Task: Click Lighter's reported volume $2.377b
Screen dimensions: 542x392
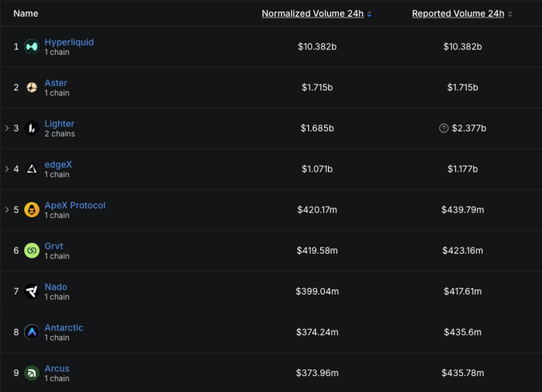Action: [x=469, y=129]
